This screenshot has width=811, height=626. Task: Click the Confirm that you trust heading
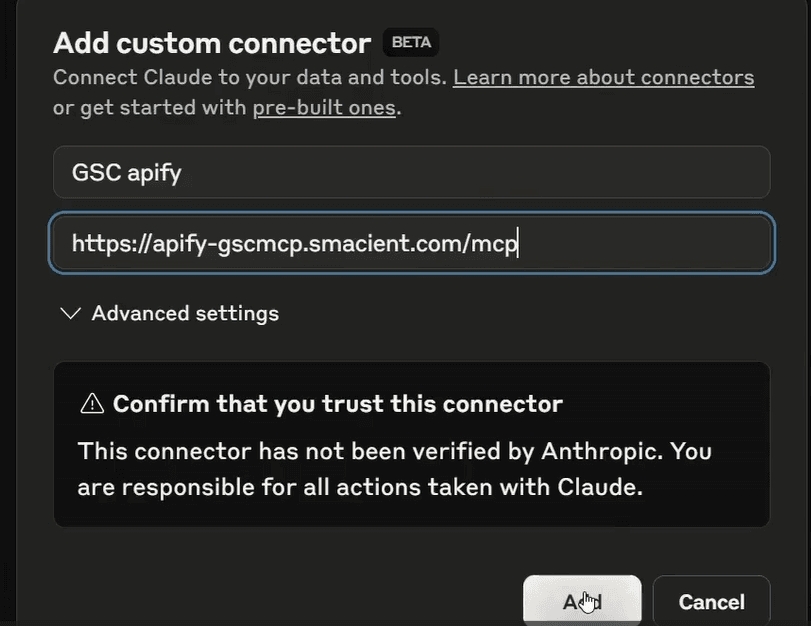(x=337, y=404)
